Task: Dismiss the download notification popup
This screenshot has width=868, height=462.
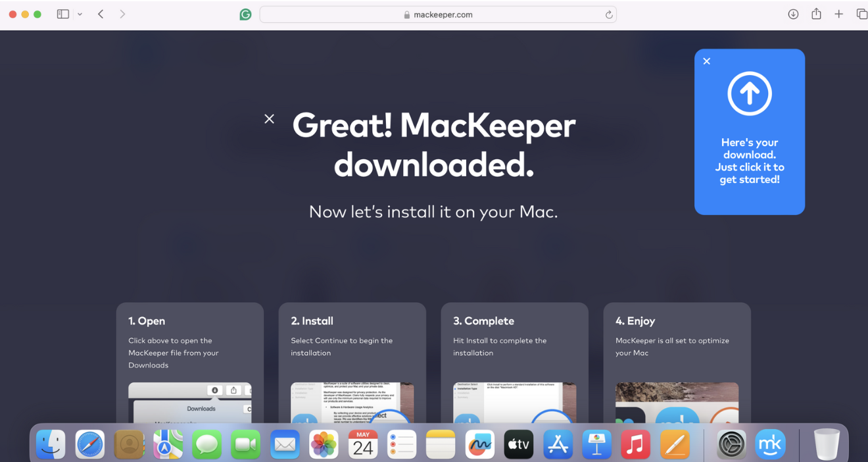Action: click(706, 61)
